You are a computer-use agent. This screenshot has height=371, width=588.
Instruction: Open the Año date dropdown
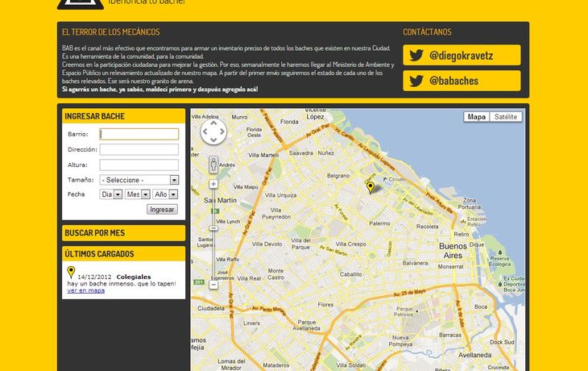click(x=165, y=194)
